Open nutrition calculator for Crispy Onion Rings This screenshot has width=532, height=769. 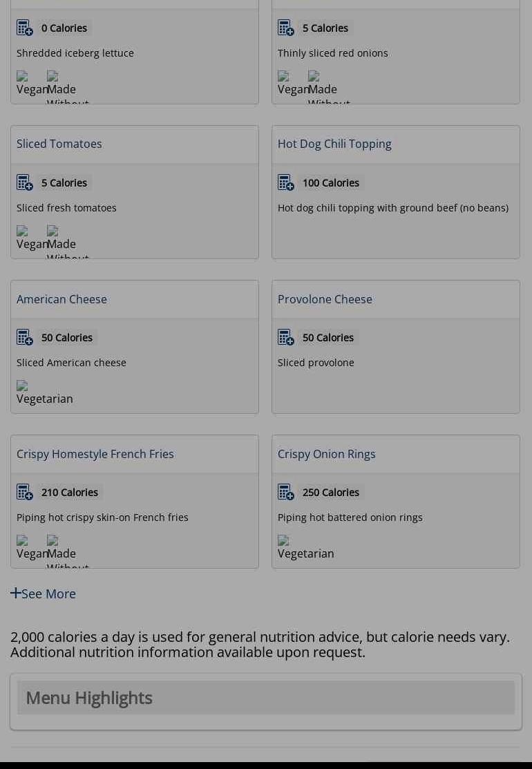[286, 493]
